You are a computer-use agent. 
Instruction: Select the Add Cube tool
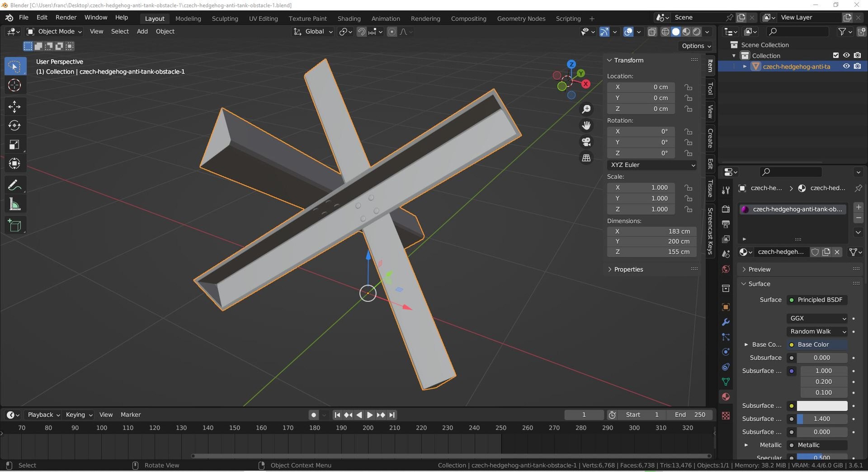pos(14,225)
